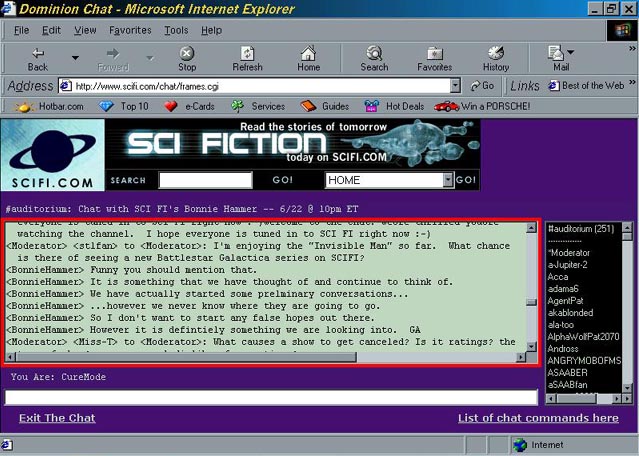Image resolution: width=639 pixels, height=456 pixels.
Task: Open the HOME navigation dropdown on SCIFI banner
Action: pyautogui.click(x=446, y=180)
